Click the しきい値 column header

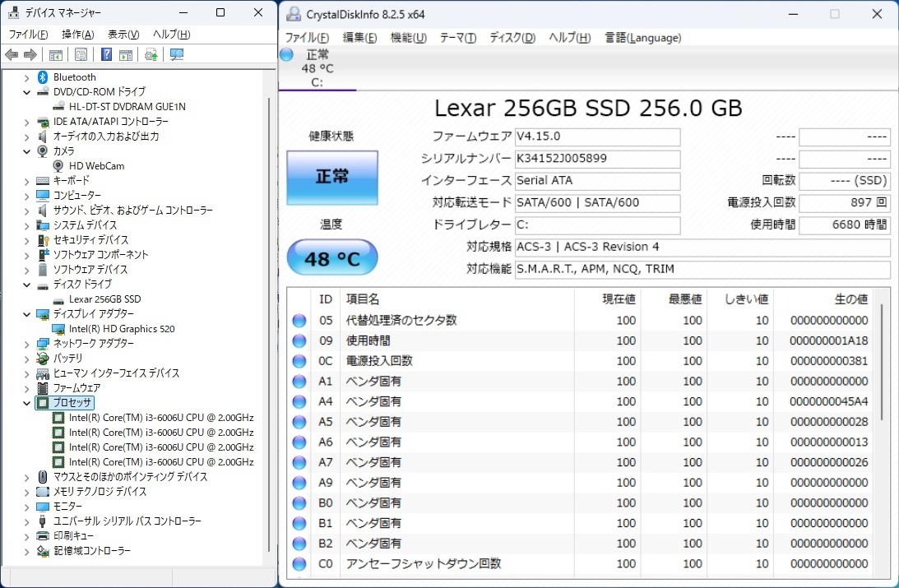tap(739, 299)
